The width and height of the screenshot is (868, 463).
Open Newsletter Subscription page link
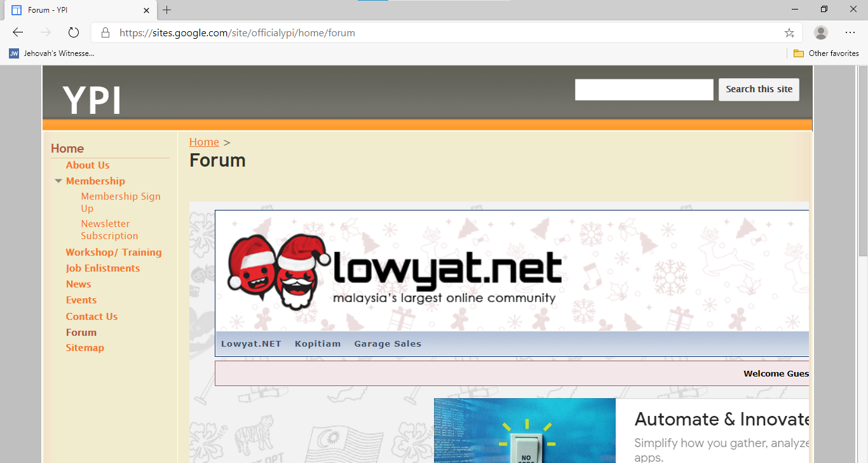click(109, 230)
